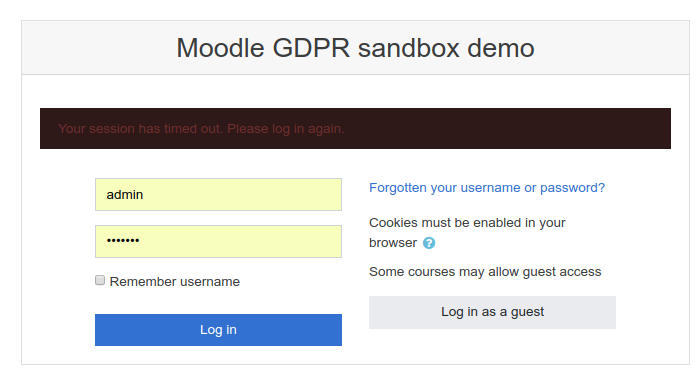700x373 pixels.
Task: Open the cookies help question-mark icon
Action: point(429,243)
